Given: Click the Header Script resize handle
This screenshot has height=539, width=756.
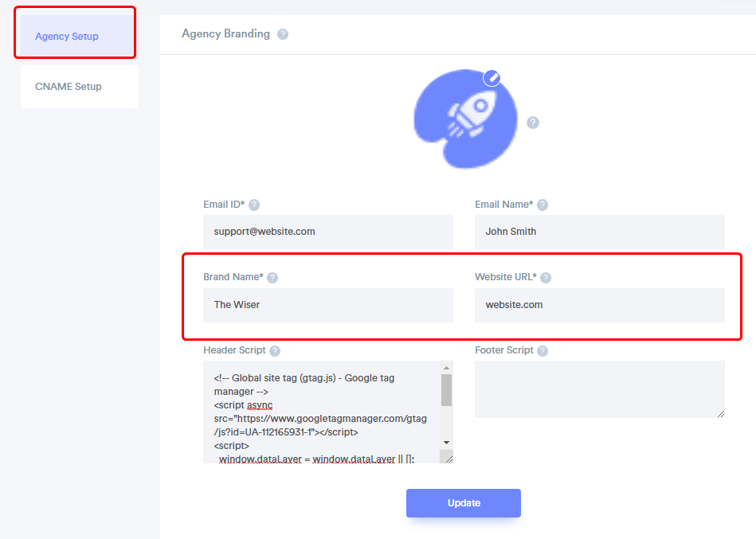Looking at the screenshot, I should click(x=449, y=459).
